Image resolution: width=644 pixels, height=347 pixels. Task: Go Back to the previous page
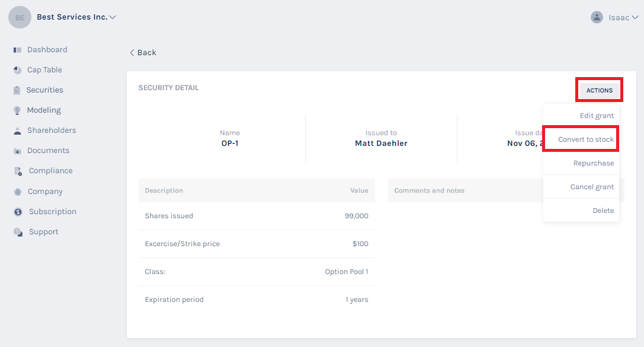click(x=143, y=53)
